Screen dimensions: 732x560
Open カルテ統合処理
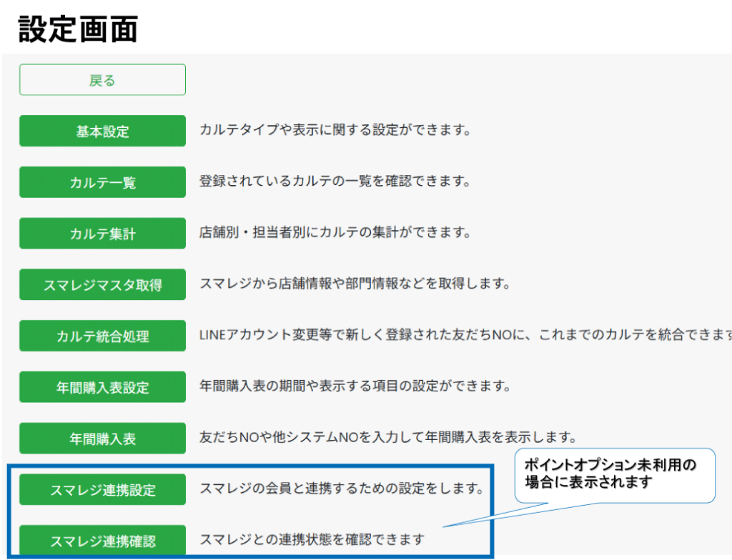102,336
